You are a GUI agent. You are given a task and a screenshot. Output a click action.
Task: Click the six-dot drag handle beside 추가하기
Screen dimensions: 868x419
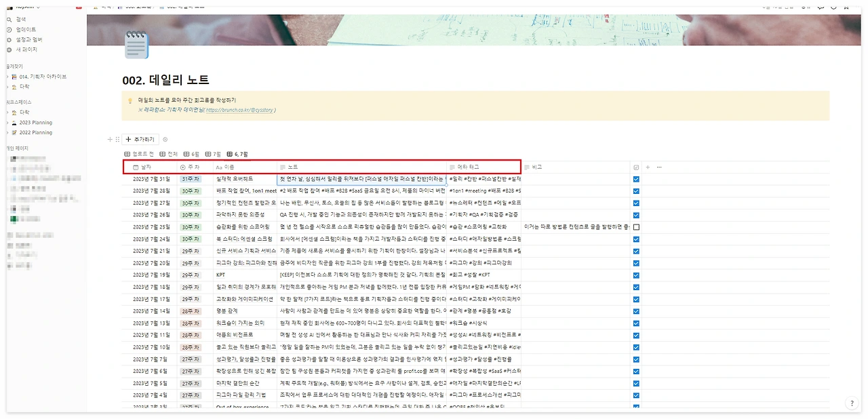(117, 140)
